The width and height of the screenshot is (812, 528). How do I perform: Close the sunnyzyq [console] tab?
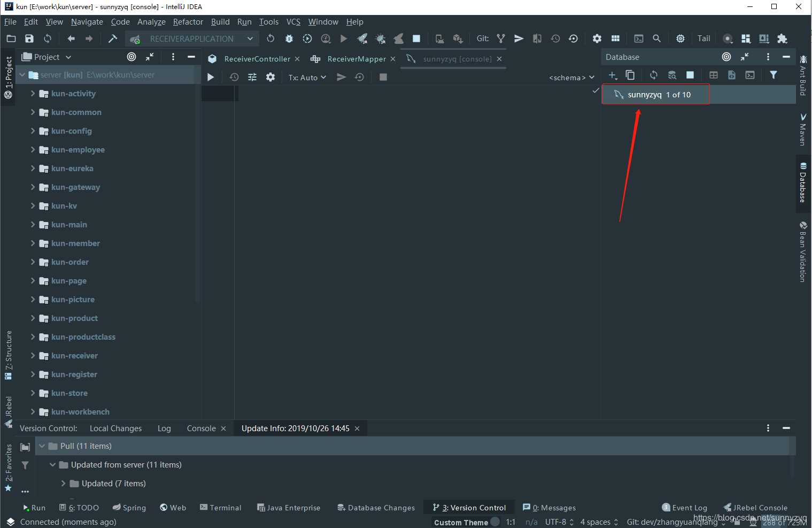(x=499, y=59)
